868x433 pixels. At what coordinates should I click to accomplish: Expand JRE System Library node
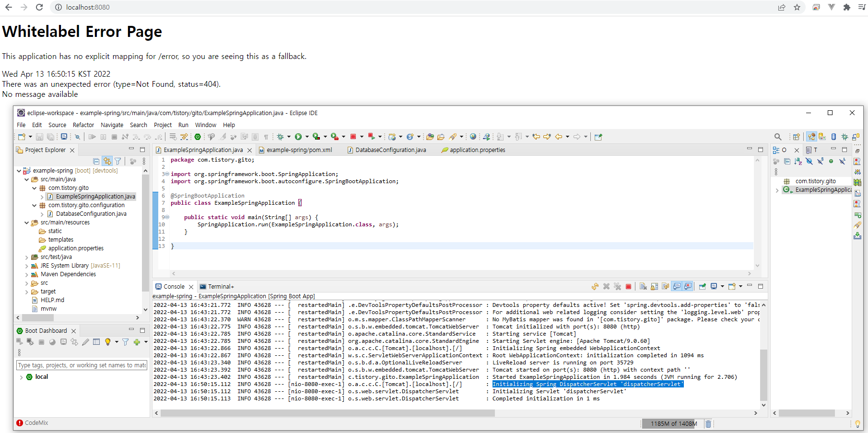[26, 266]
